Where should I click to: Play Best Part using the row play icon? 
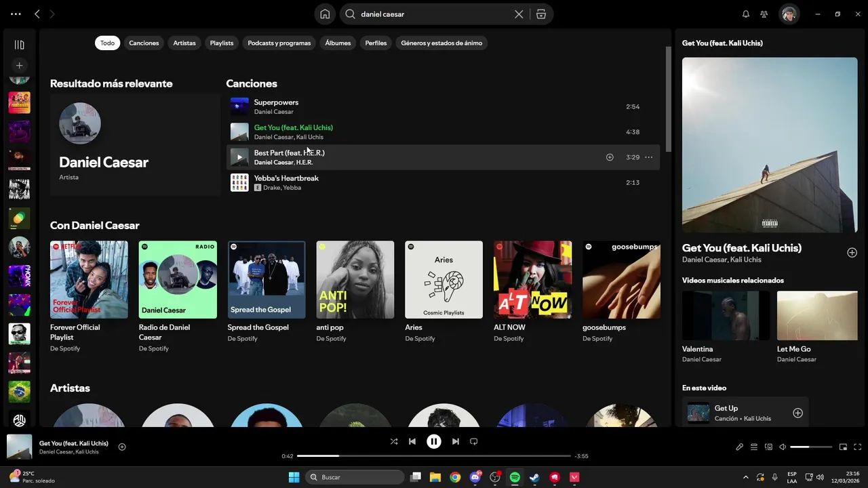[239, 157]
